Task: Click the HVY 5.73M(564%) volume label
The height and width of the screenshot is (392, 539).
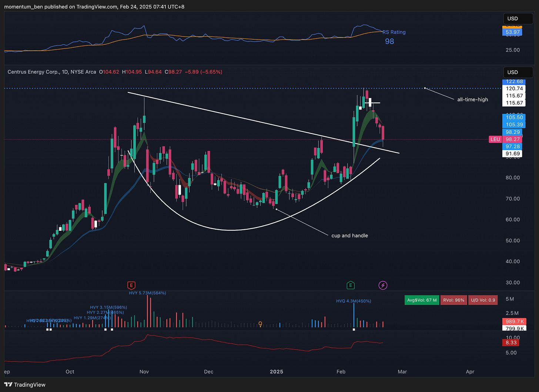Action: coord(147,293)
